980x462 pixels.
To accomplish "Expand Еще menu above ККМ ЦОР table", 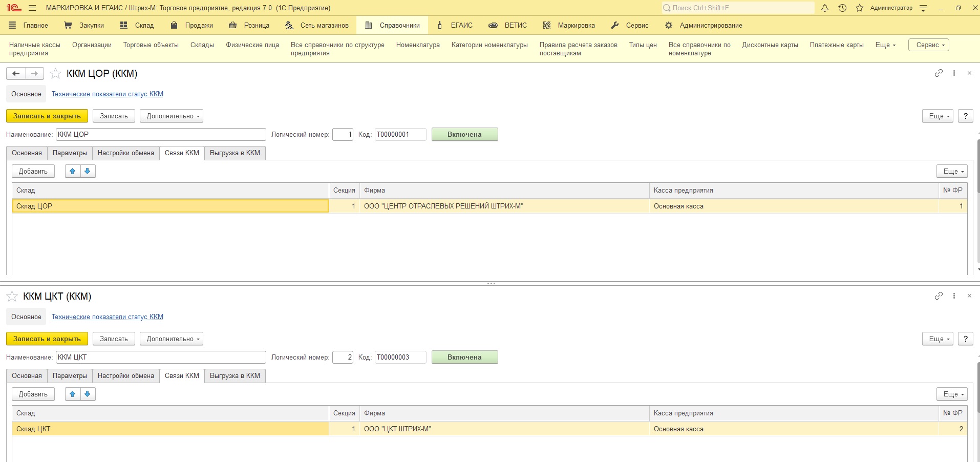I will tap(952, 172).
